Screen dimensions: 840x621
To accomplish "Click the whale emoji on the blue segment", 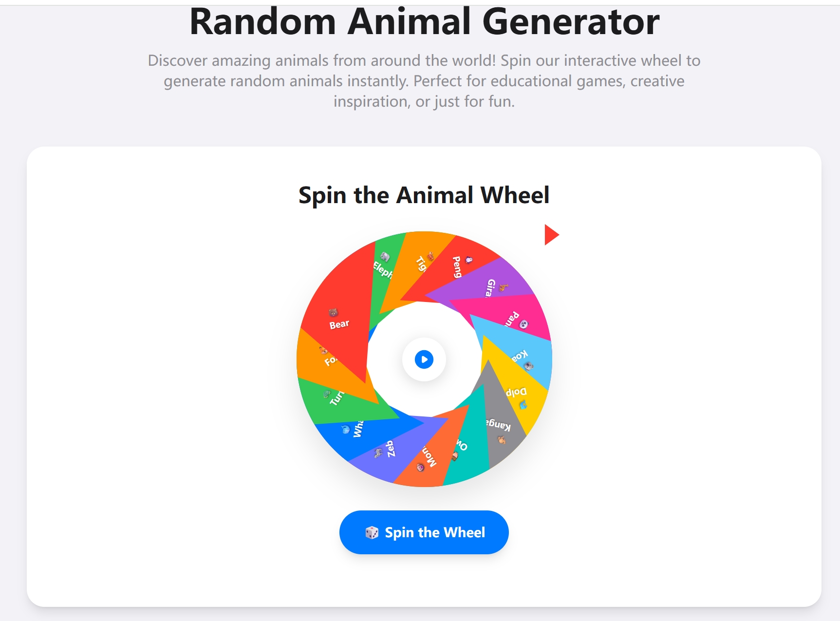I will click(x=344, y=430).
